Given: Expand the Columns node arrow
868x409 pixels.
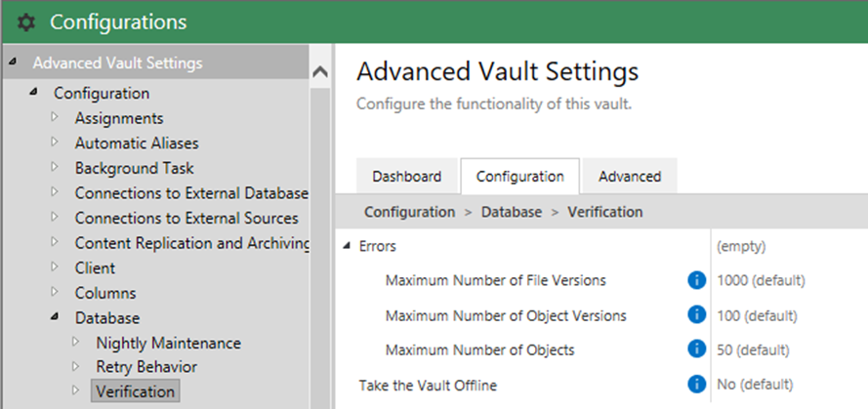Looking at the screenshot, I should click(x=55, y=291).
